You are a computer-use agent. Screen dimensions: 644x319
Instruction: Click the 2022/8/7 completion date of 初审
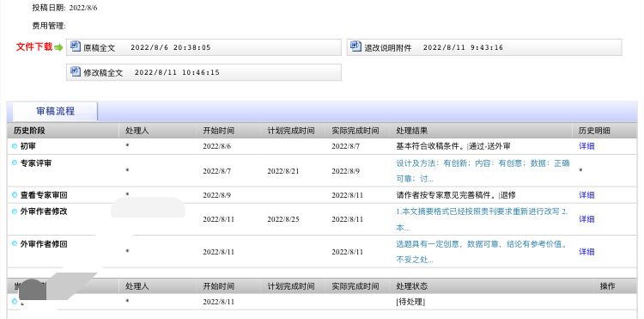pos(345,146)
